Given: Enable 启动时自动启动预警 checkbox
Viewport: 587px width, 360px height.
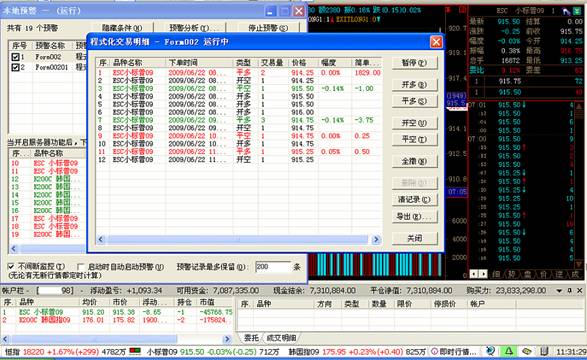Looking at the screenshot, I should (x=80, y=267).
